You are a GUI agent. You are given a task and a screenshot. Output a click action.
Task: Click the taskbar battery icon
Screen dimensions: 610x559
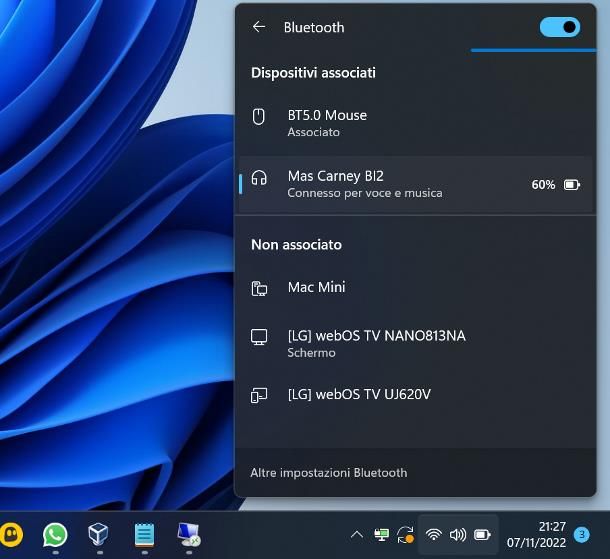[482, 535]
